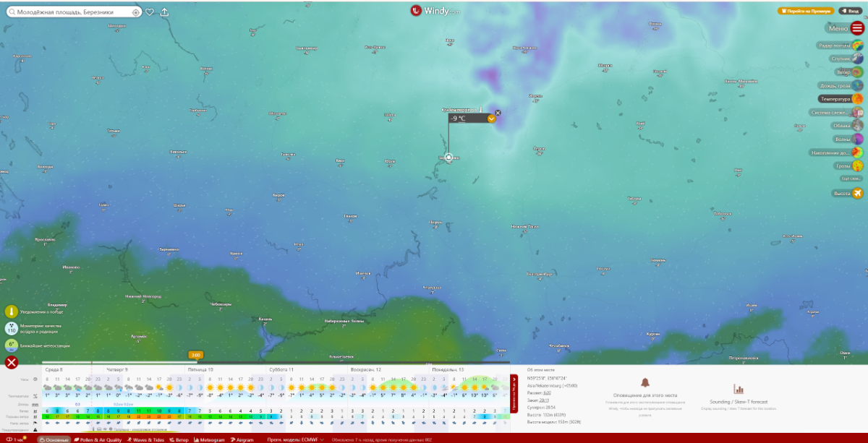
Task: Switch to the Спутник satellite layer
Action: pos(857,59)
